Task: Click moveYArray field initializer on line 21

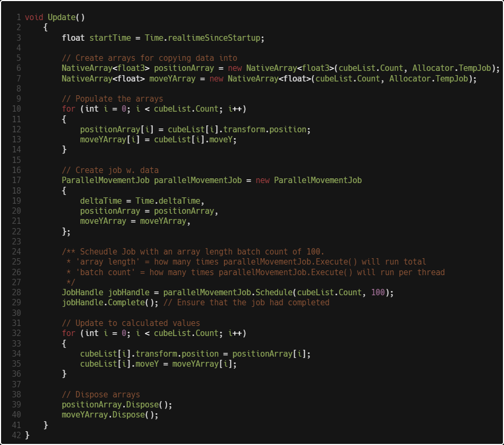Action: [103, 221]
